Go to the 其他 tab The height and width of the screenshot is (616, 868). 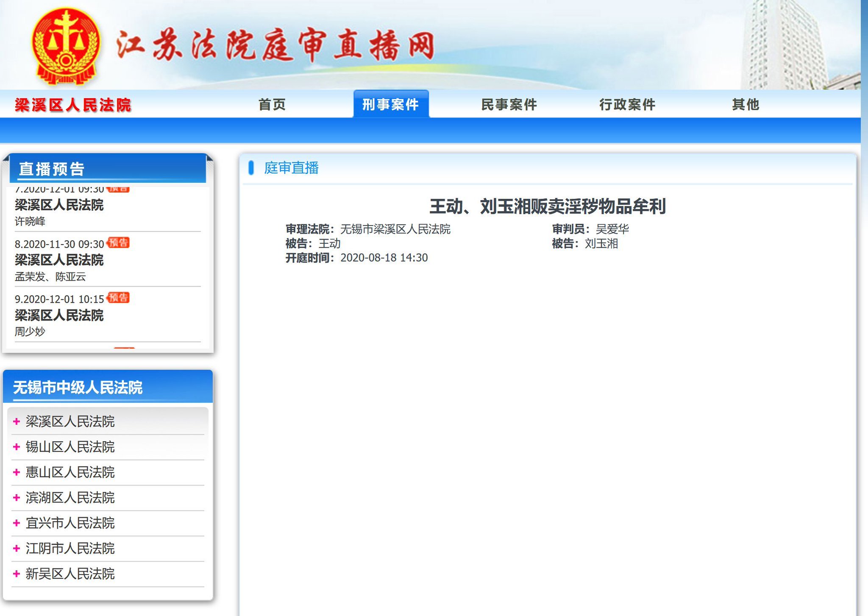pos(746,104)
